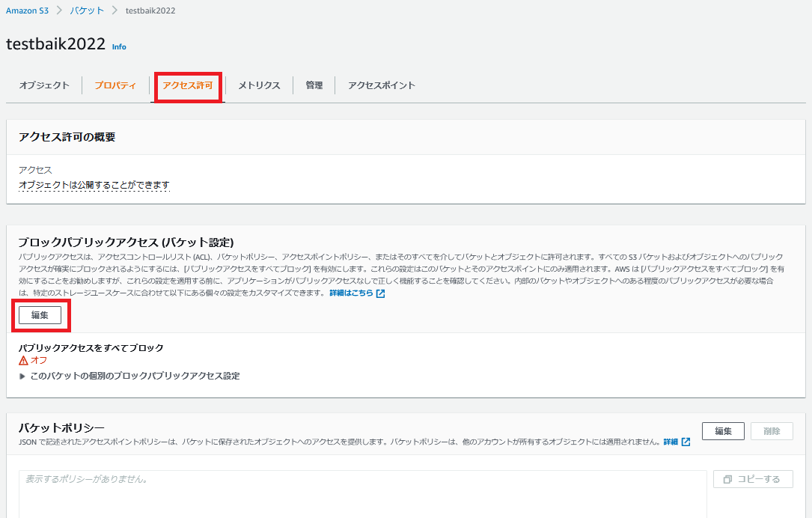Screen dimensions: 812x518
Task: Switch to the オブジェクト tab
Action: click(x=44, y=85)
